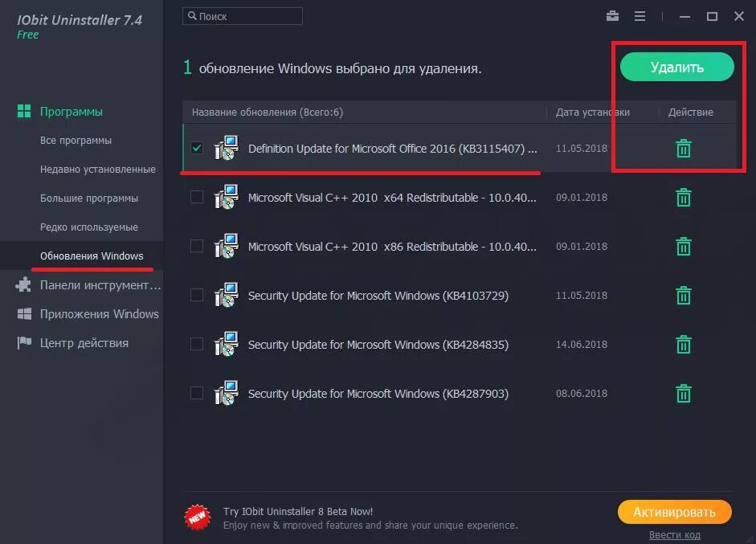Viewport: 756px width, 544px height.
Task: Select row Security Update for Microsoft Windows (KB4284835)
Action: (x=460, y=345)
